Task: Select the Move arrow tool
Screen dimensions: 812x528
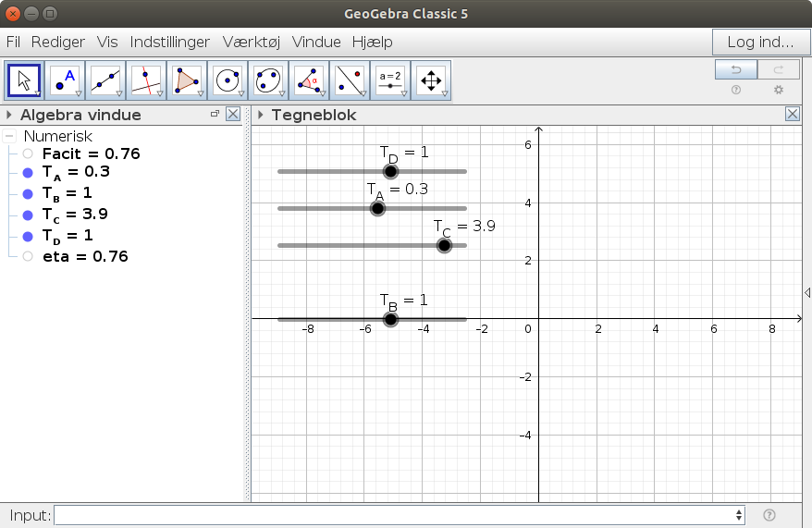Action: click(24, 80)
